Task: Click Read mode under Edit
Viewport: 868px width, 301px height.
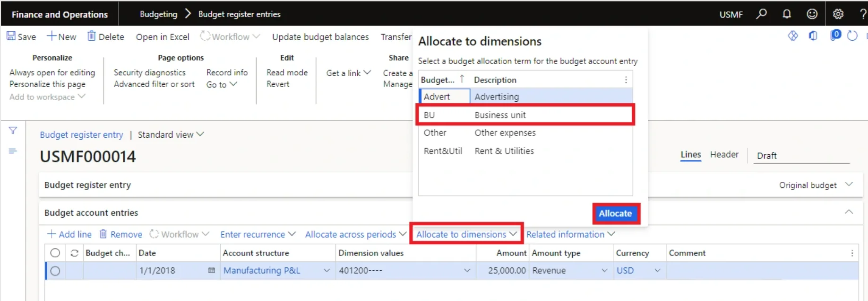Action: coord(287,72)
